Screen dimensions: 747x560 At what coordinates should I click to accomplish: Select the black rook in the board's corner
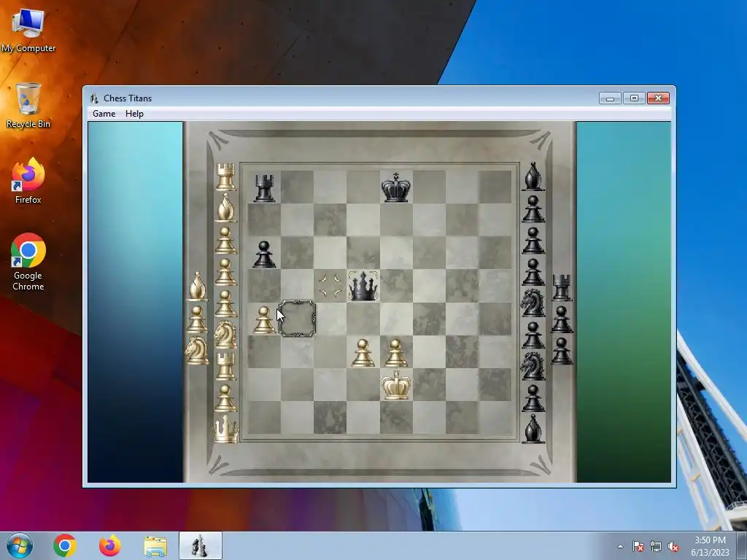264,187
